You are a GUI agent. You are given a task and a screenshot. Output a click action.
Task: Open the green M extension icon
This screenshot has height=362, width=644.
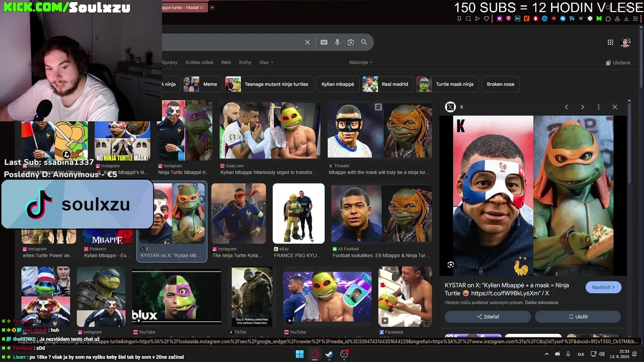(x=599, y=19)
